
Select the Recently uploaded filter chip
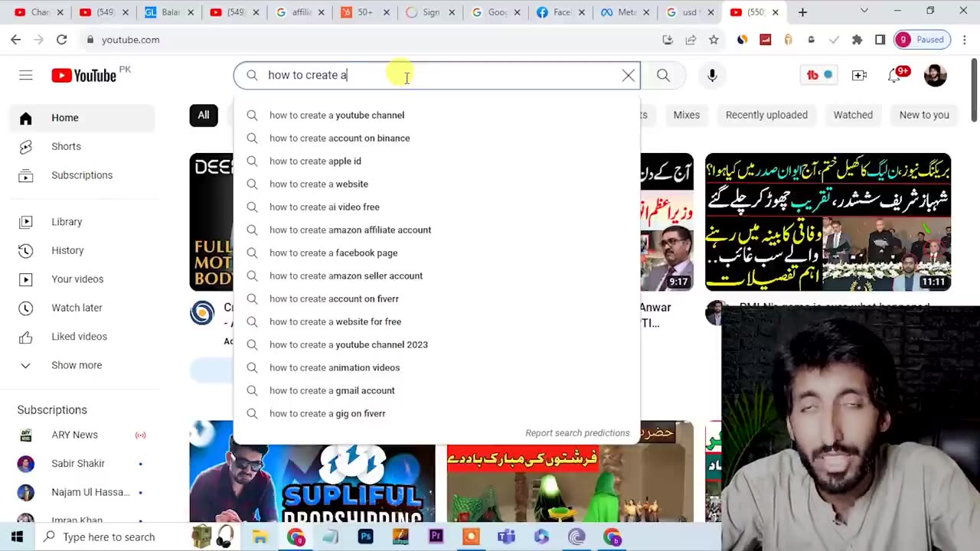(766, 115)
